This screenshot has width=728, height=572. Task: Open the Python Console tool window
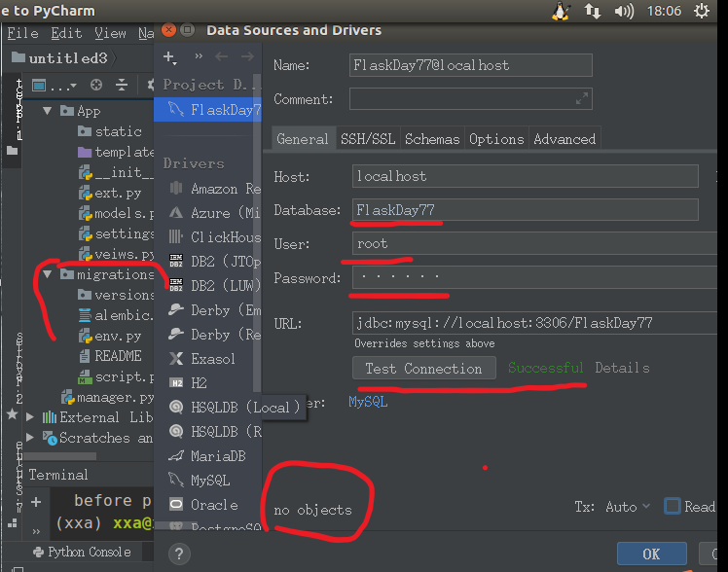82,552
